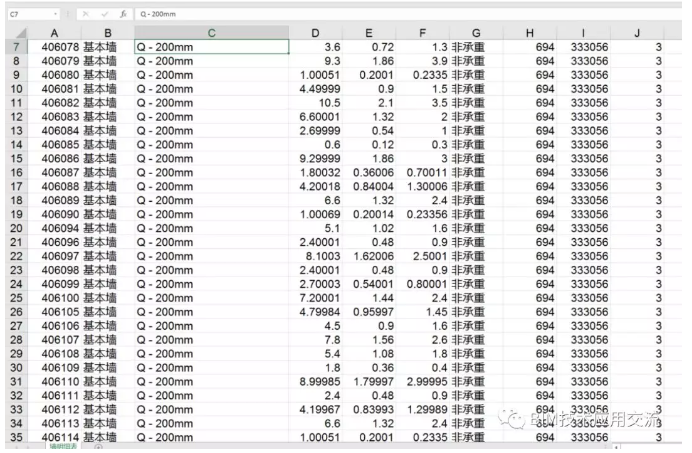The image size is (692, 453).
Task: Click cell with value 2.99995
Action: 422,381
